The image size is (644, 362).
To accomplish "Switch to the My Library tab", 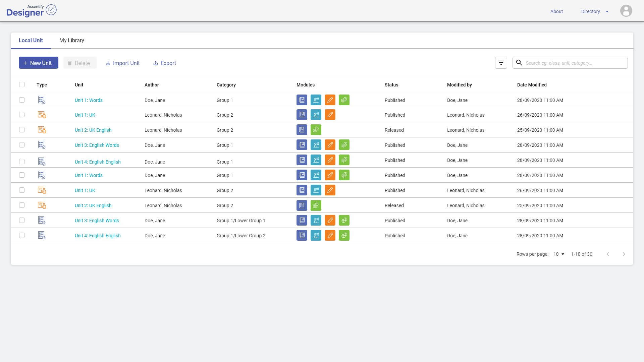I will pos(72,40).
